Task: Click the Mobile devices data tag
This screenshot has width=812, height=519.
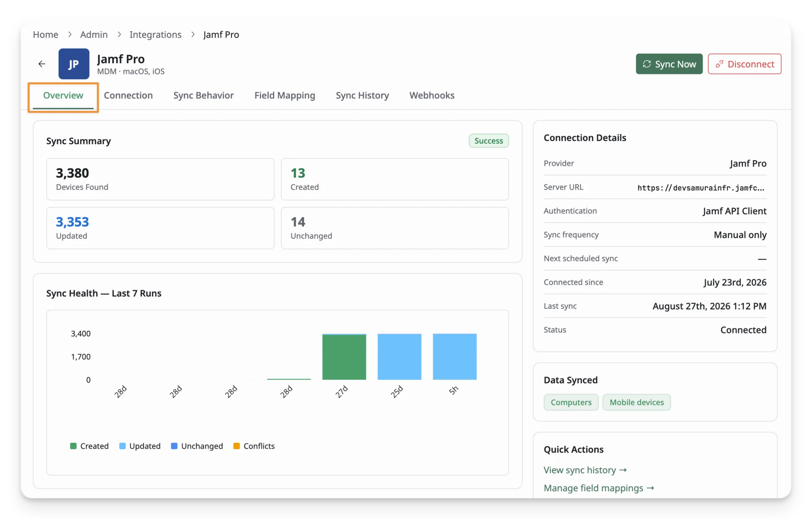Action: (x=636, y=402)
